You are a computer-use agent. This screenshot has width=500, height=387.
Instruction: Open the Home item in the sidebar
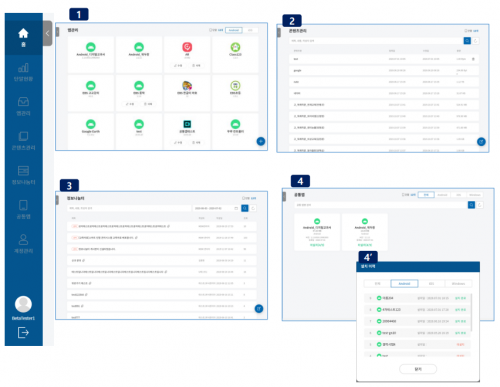coord(23,37)
